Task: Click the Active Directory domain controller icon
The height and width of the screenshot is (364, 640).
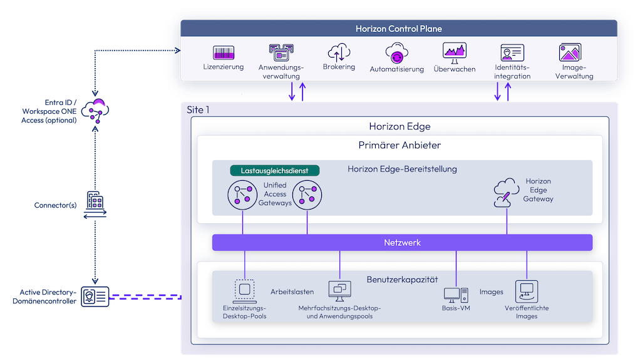Action: click(x=95, y=296)
